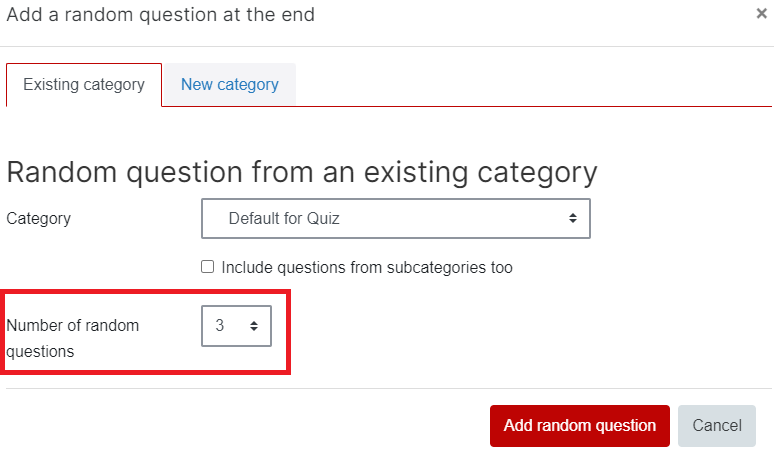Enable Include questions from subcategories checkbox
The width and height of the screenshot is (774, 454).
[208, 267]
